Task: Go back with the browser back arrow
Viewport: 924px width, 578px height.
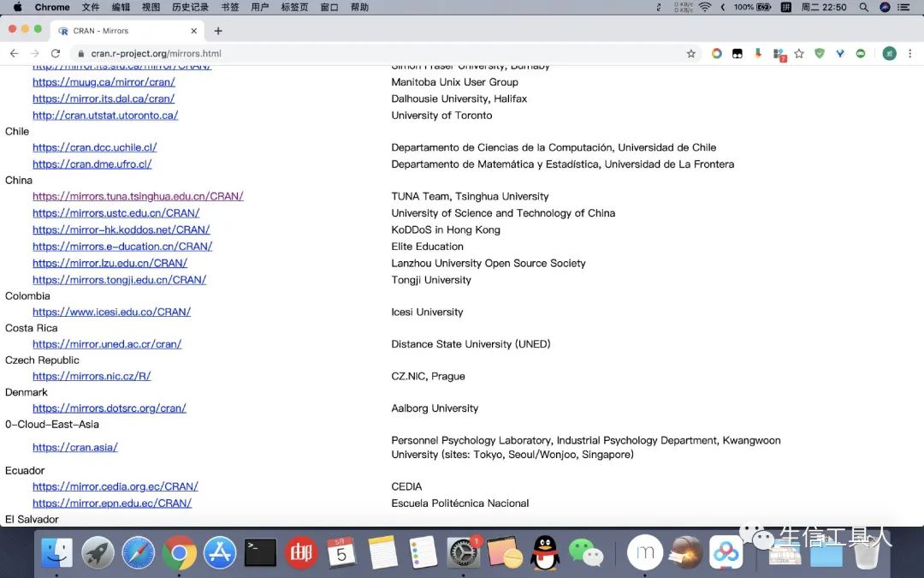Action: [15, 53]
